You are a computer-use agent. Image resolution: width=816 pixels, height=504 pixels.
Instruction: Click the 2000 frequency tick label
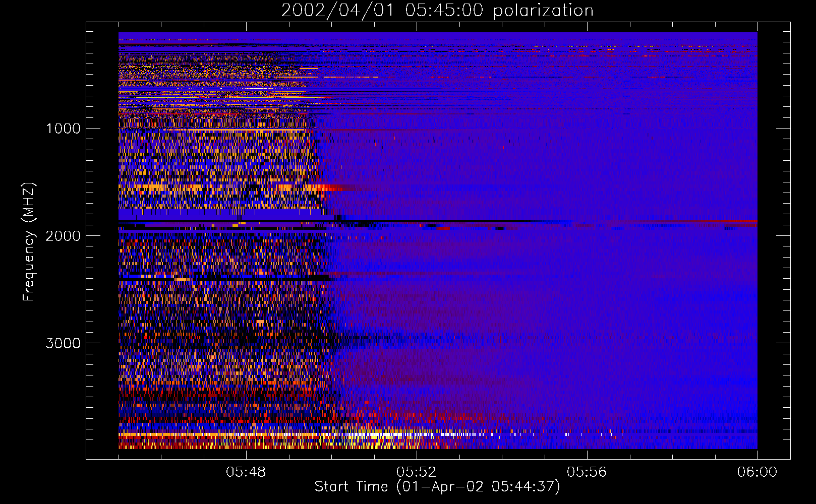point(63,236)
